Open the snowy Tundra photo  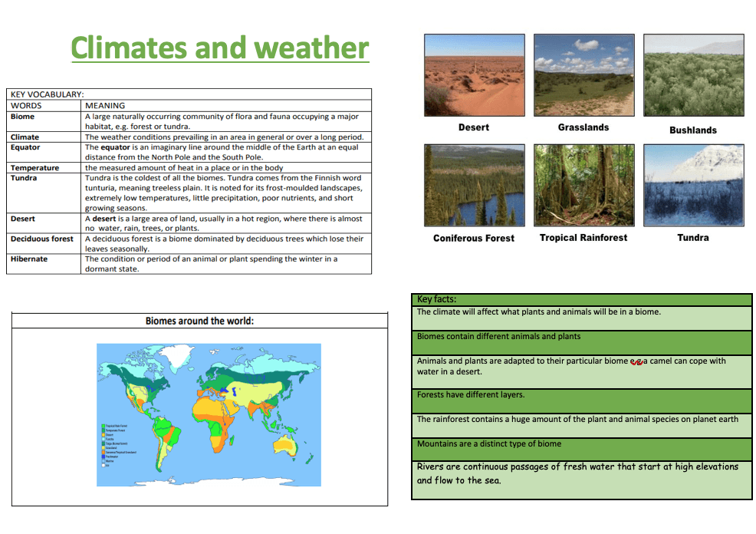tap(693, 185)
